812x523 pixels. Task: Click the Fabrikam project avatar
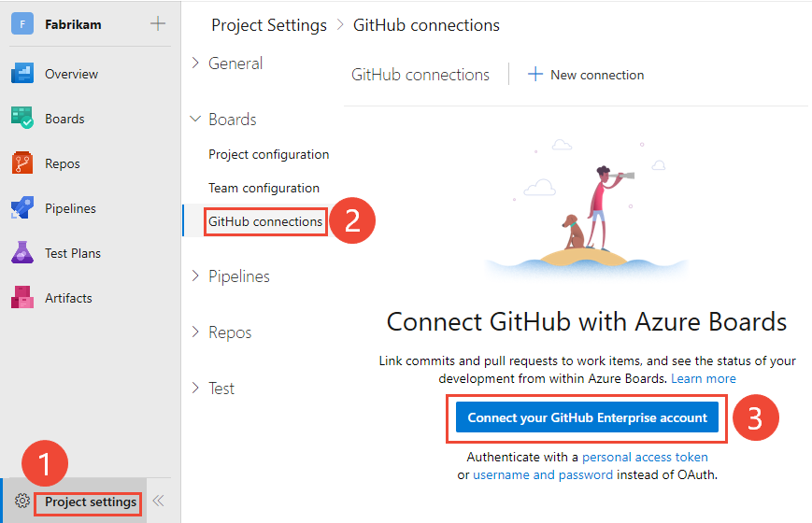[22, 24]
